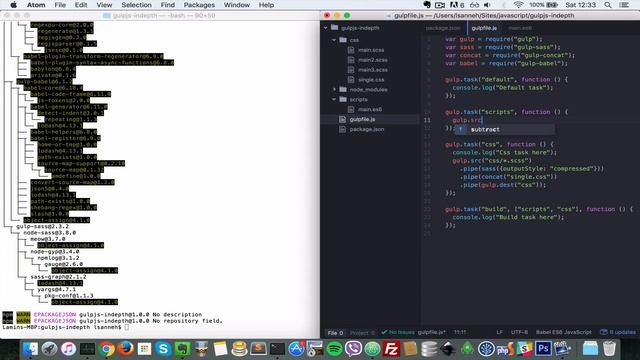Click the No Issues status indicator

398,332
